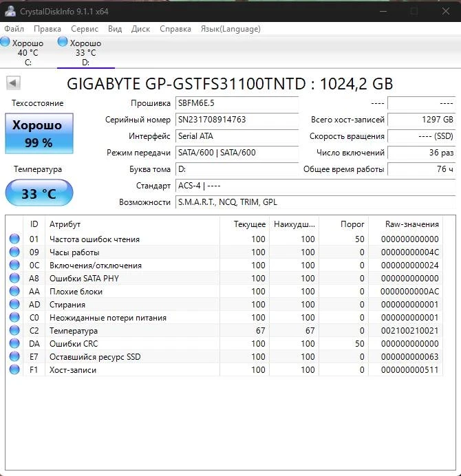The image size is (461, 476).
Task: Click the Интерфейс field Serial ATA
Action: [237, 136]
